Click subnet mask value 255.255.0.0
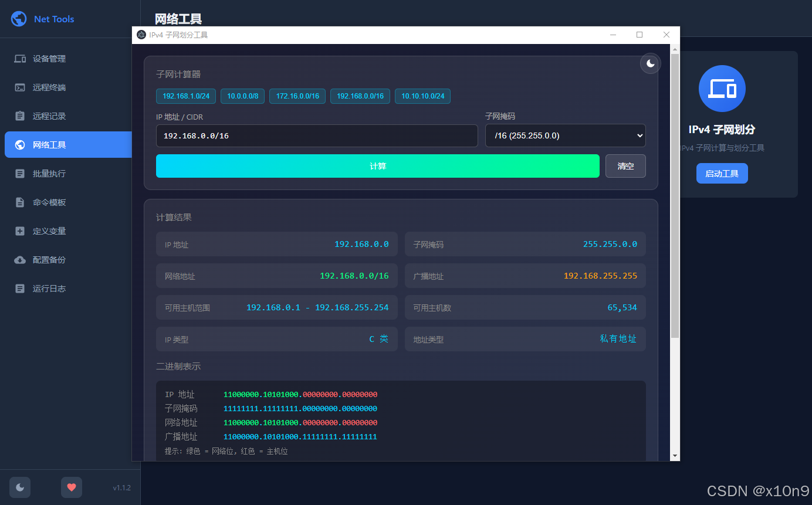 pyautogui.click(x=610, y=244)
